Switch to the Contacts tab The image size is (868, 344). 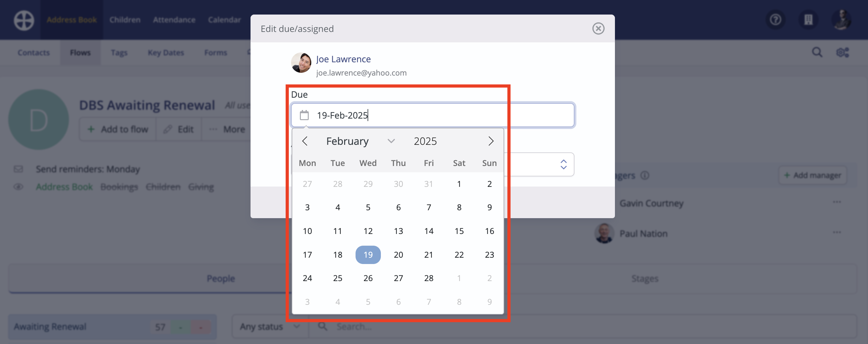pyautogui.click(x=34, y=52)
